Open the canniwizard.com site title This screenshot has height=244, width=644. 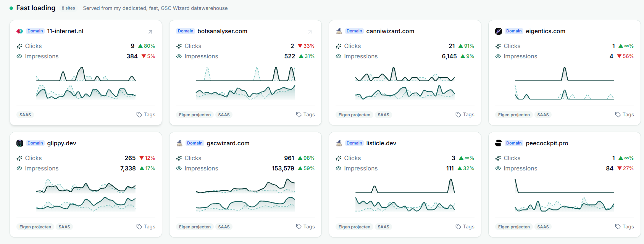tap(390, 31)
